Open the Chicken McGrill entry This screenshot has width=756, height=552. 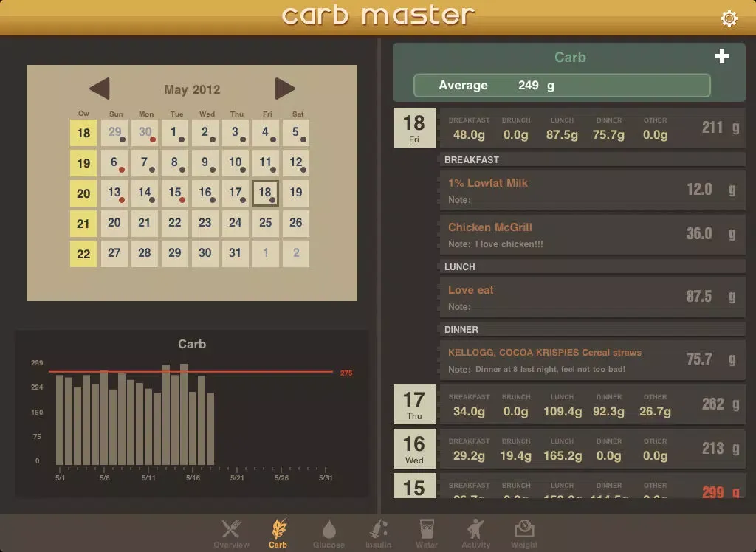[593, 235]
